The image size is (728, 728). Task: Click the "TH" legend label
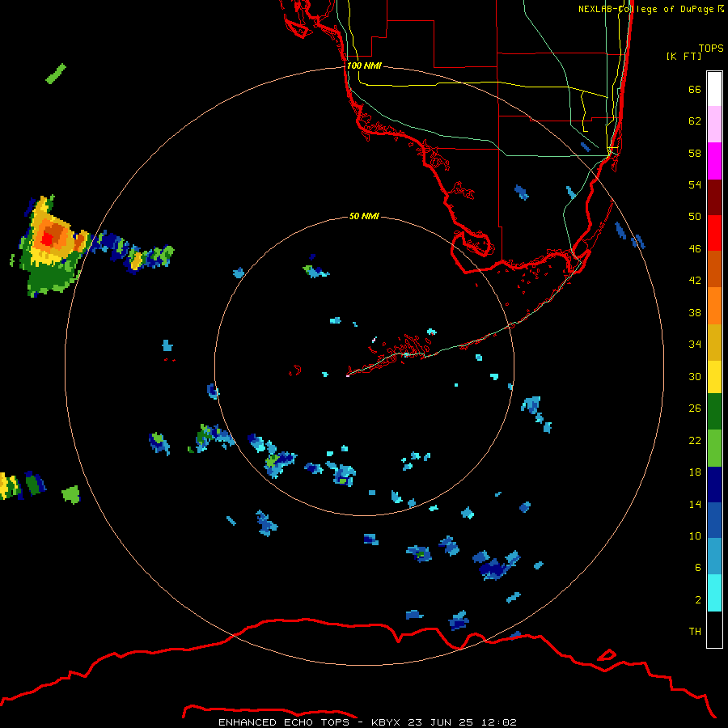click(695, 632)
